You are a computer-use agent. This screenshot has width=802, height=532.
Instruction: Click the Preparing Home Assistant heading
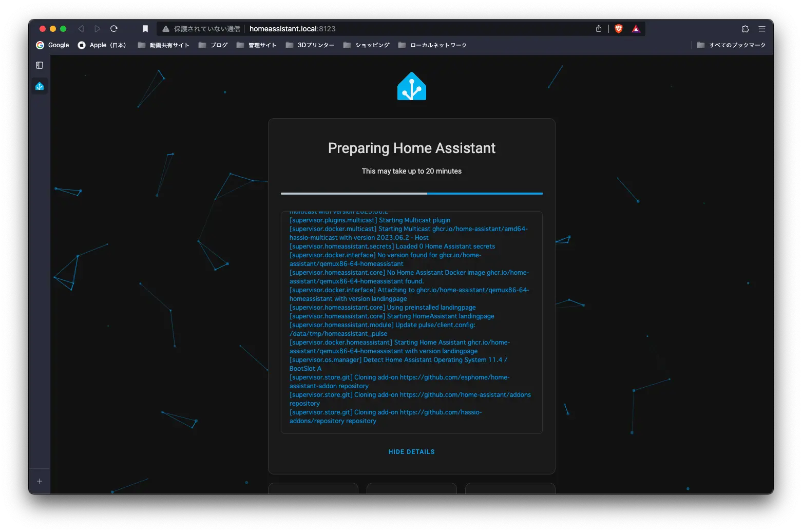(x=412, y=148)
